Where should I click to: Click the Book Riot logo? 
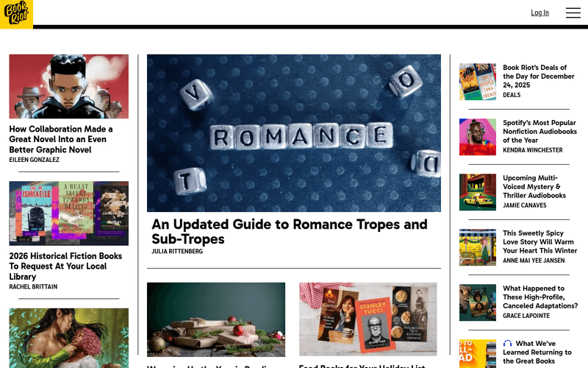point(16,14)
